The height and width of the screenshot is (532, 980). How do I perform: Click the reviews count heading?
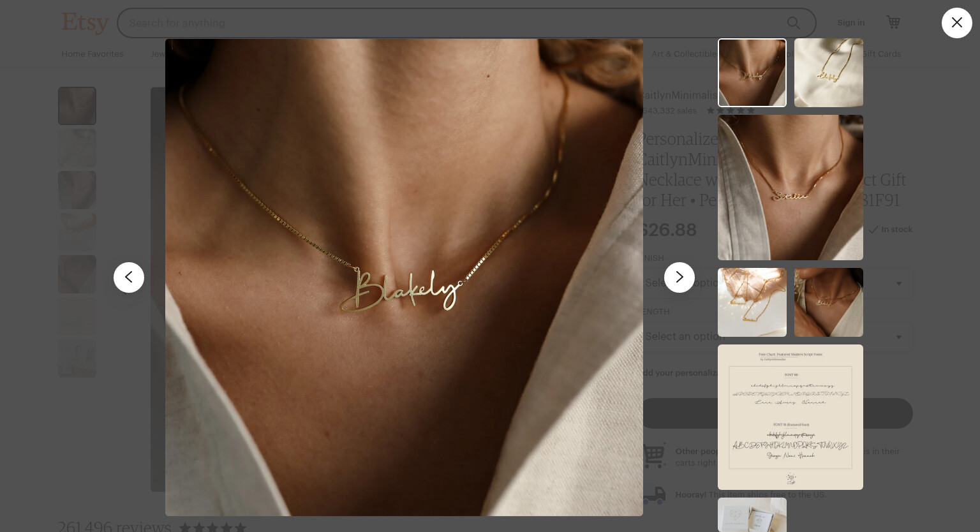pyautogui.click(x=115, y=526)
